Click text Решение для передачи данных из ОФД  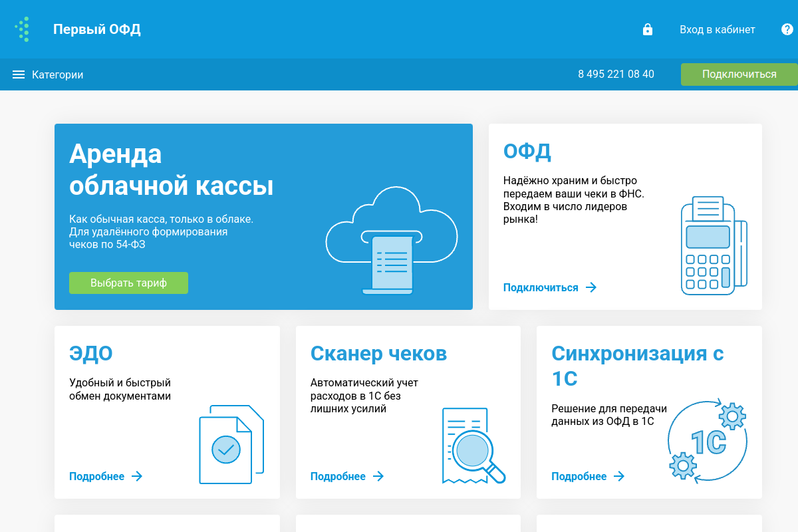coord(609,415)
